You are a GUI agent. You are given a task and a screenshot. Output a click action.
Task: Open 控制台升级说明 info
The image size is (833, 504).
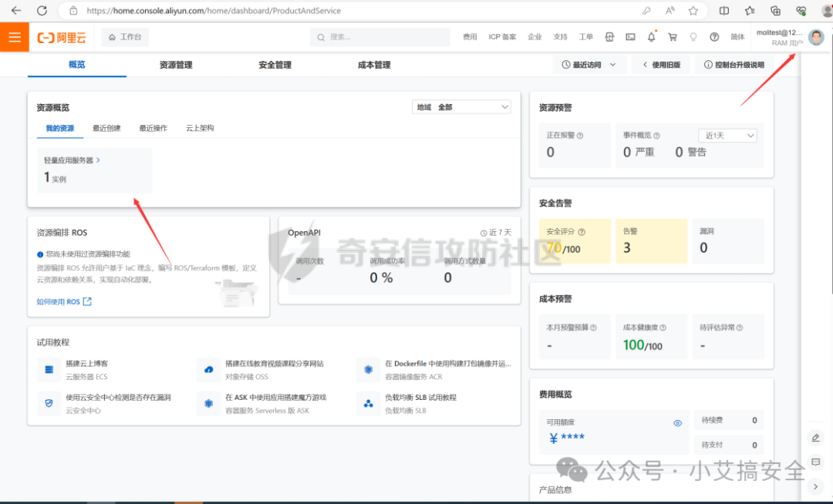[x=734, y=65]
